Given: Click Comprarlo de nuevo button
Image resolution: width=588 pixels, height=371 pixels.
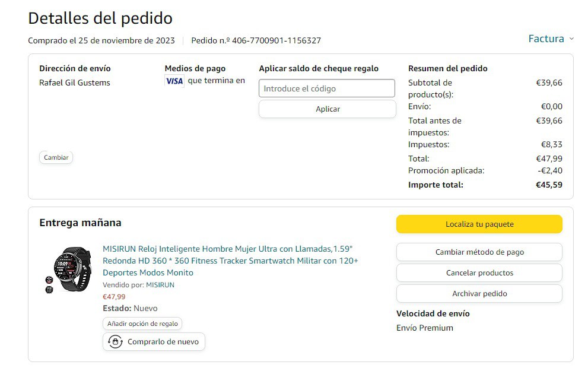Looking at the screenshot, I should tap(154, 342).
